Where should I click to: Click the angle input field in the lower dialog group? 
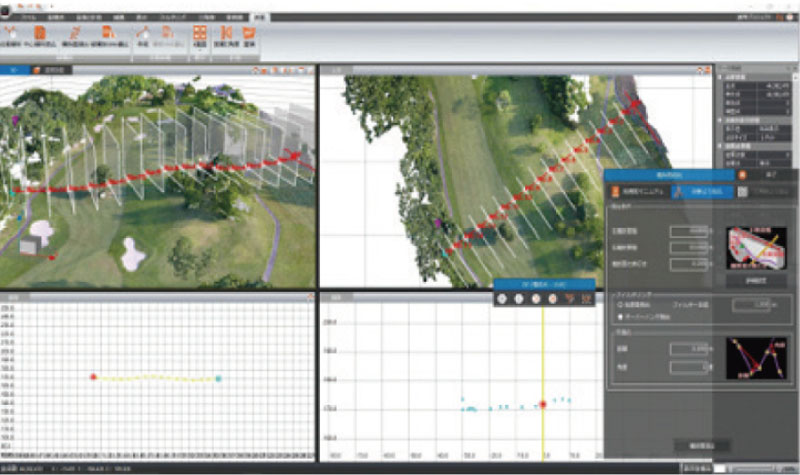689,366
